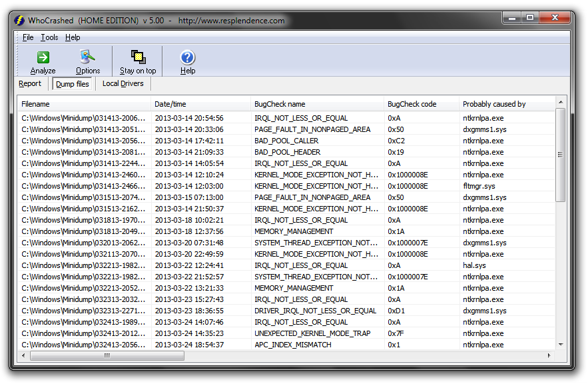Image resolution: width=588 pixels, height=384 pixels.
Task: Switch to the Report tab
Action: coord(30,83)
